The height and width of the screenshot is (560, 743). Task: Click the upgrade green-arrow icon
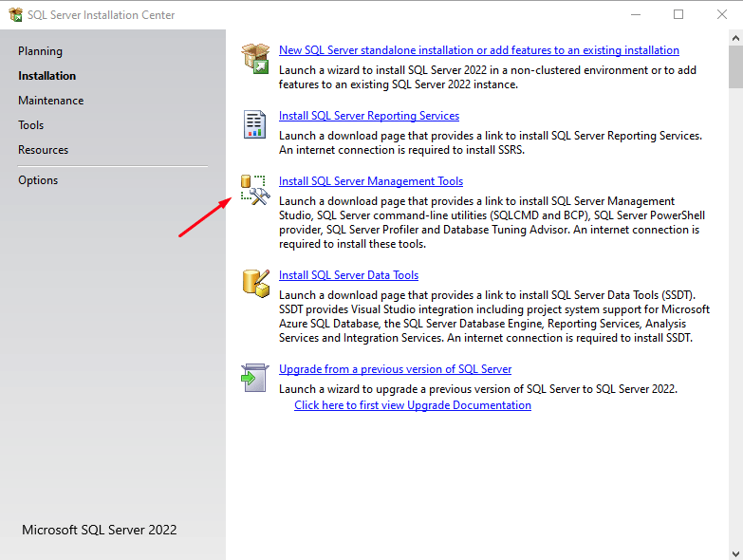click(x=254, y=378)
